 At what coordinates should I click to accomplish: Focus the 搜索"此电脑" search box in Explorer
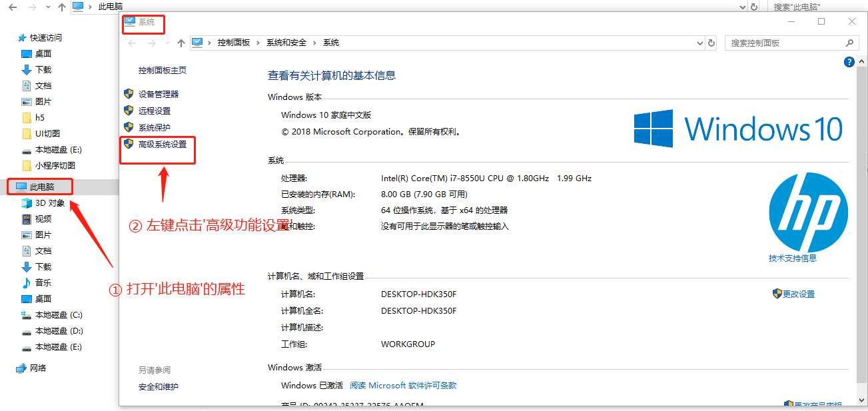point(817,7)
